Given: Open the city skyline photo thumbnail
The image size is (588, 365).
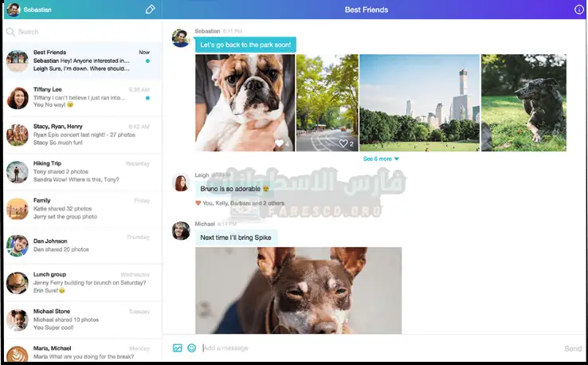Looking at the screenshot, I should point(419,103).
